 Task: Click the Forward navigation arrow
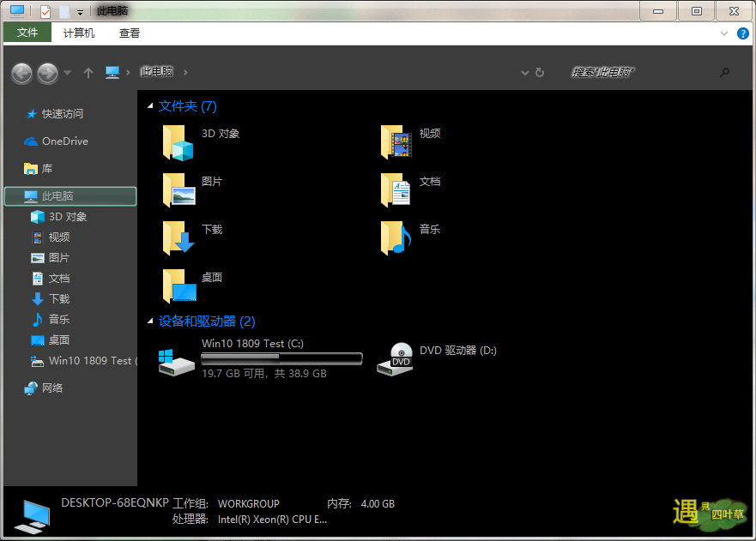point(47,74)
